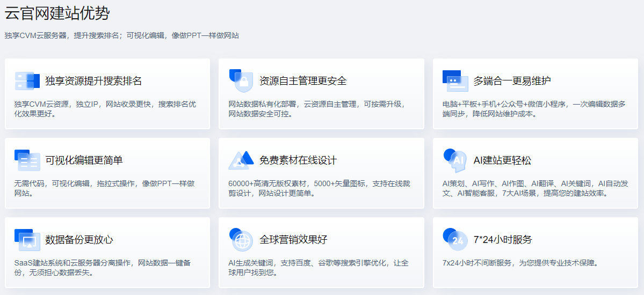Select the heading 可视化编辑更简单
The image size is (644, 295).
coord(84,160)
